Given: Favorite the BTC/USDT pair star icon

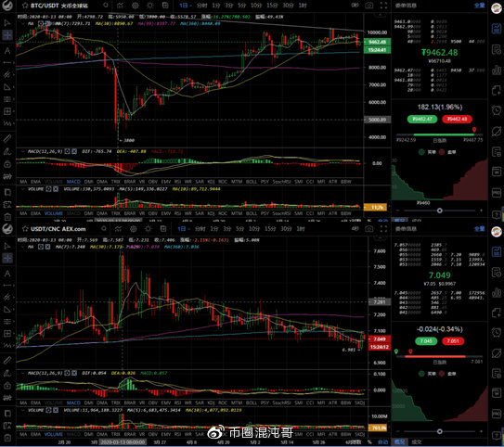Looking at the screenshot, I should point(25,6).
